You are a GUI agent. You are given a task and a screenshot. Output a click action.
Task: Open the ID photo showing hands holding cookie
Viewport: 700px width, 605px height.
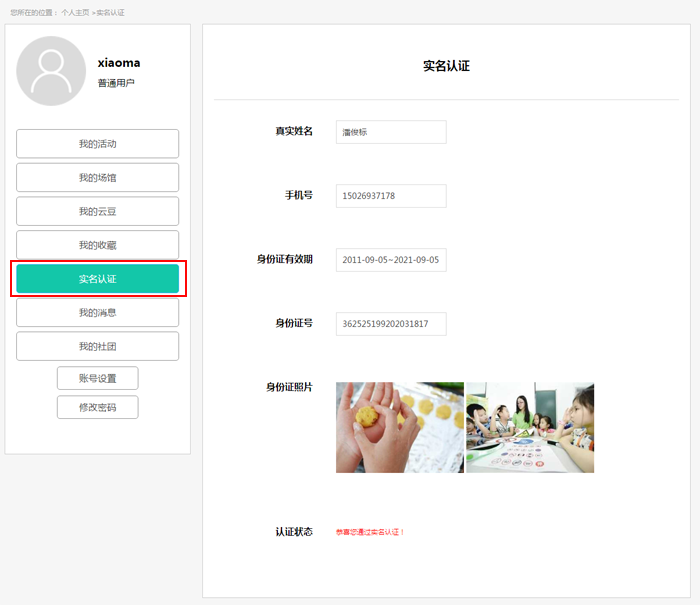399,427
